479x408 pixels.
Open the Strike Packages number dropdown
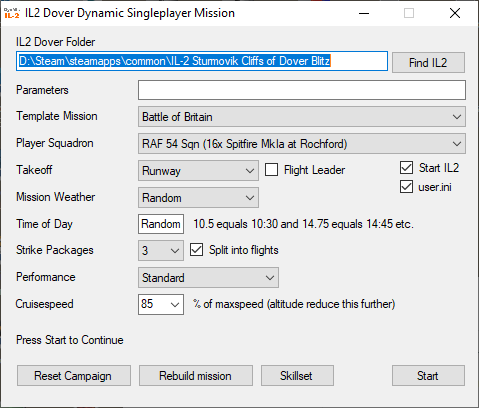161,251
